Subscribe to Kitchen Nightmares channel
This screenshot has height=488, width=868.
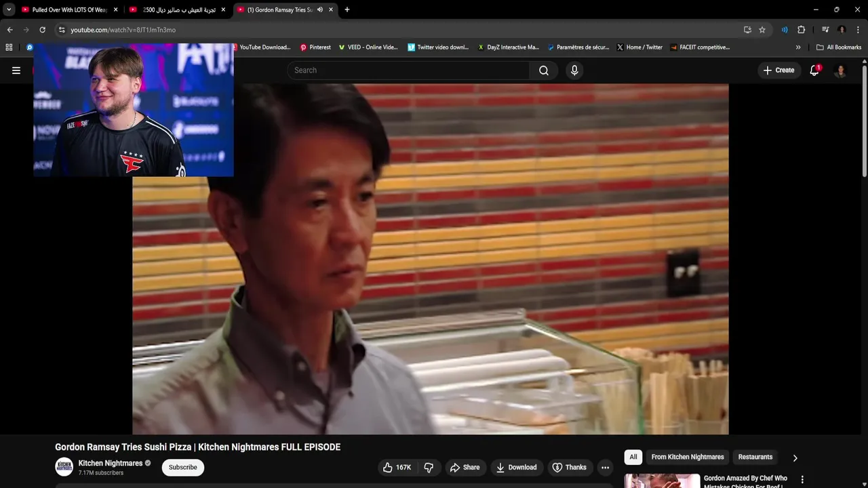tap(183, 468)
